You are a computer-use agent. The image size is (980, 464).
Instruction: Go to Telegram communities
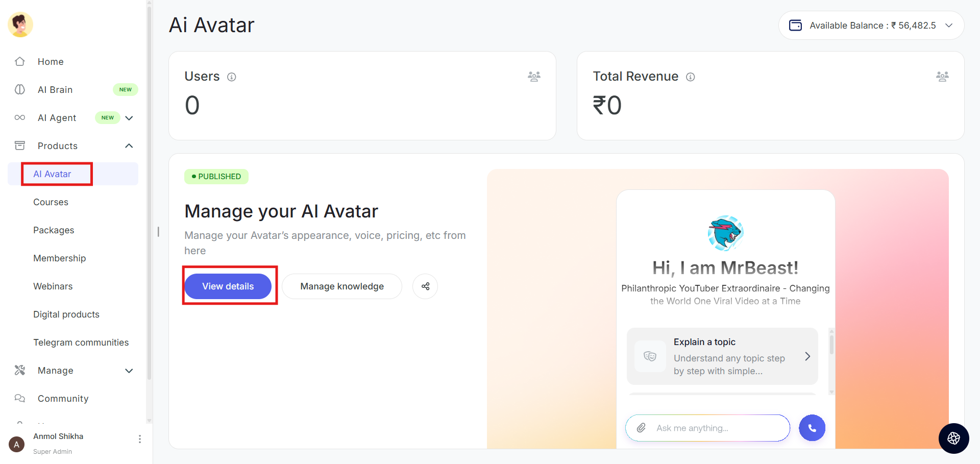81,343
